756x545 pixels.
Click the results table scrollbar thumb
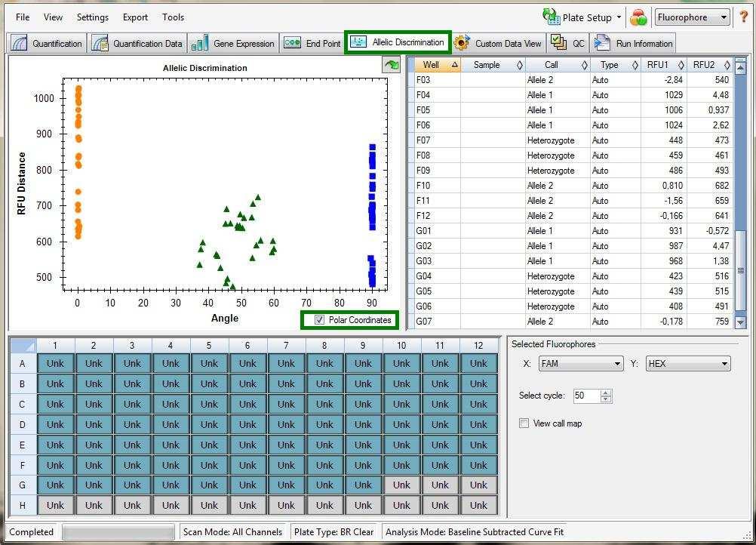(741, 270)
